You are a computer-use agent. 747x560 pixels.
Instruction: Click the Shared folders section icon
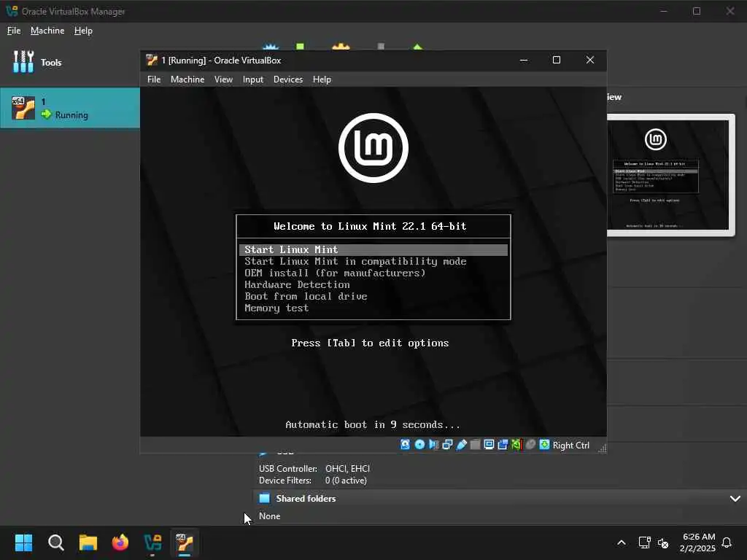(x=264, y=498)
